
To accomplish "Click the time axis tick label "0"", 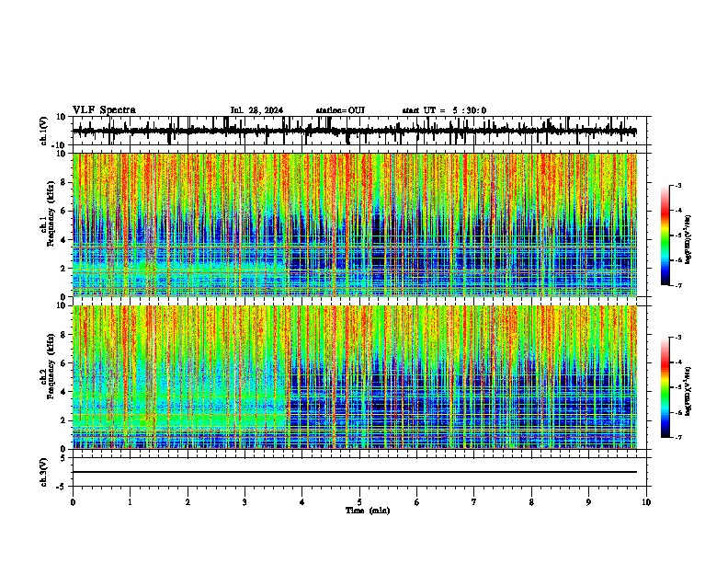I will (x=73, y=502).
